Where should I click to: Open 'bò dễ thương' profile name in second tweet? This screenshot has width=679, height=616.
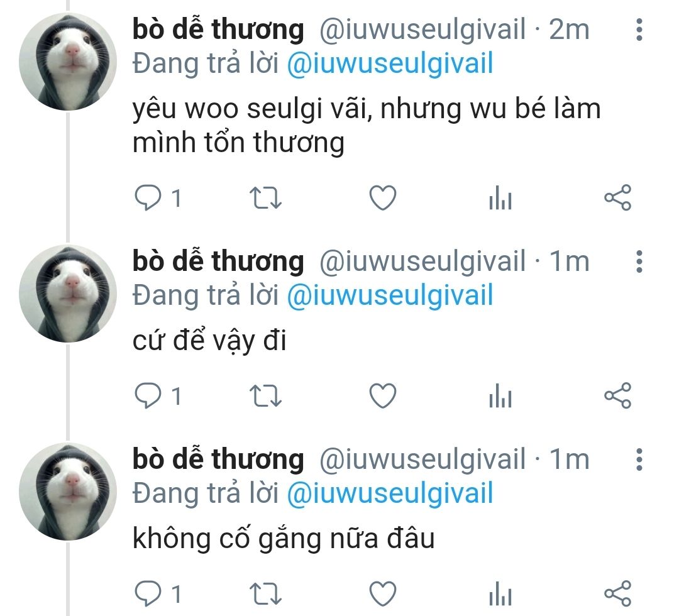coord(218,261)
